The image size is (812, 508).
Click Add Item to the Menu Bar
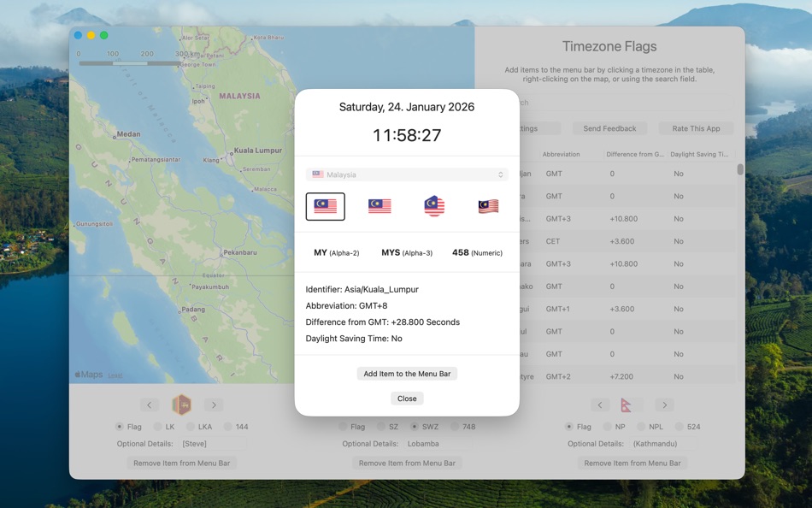[407, 373]
